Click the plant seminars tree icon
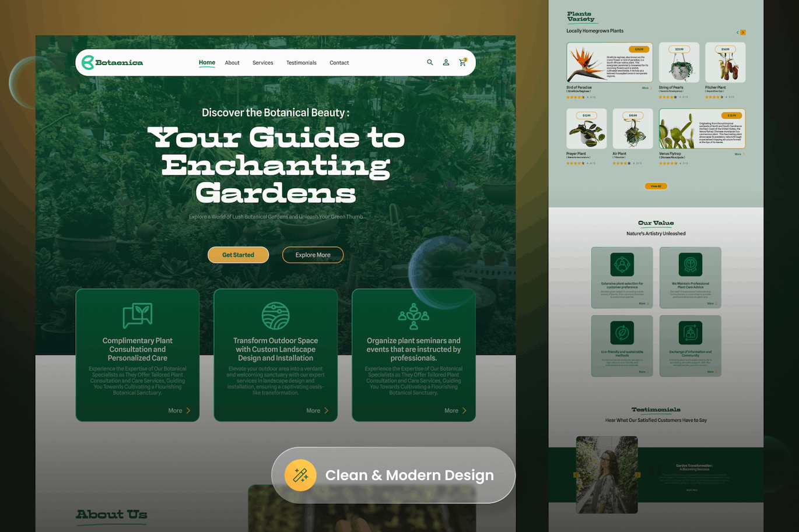The width and height of the screenshot is (799, 532). tap(413, 316)
